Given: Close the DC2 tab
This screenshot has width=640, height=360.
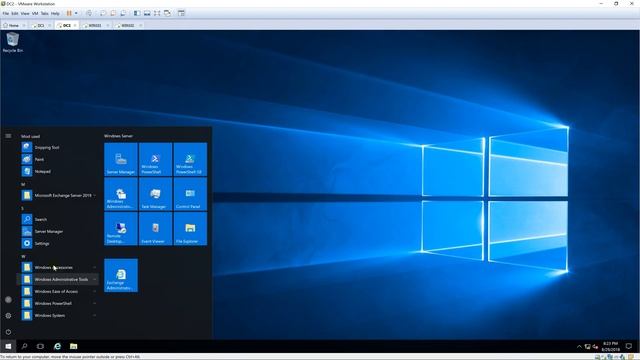Looking at the screenshot, I should click(75, 25).
